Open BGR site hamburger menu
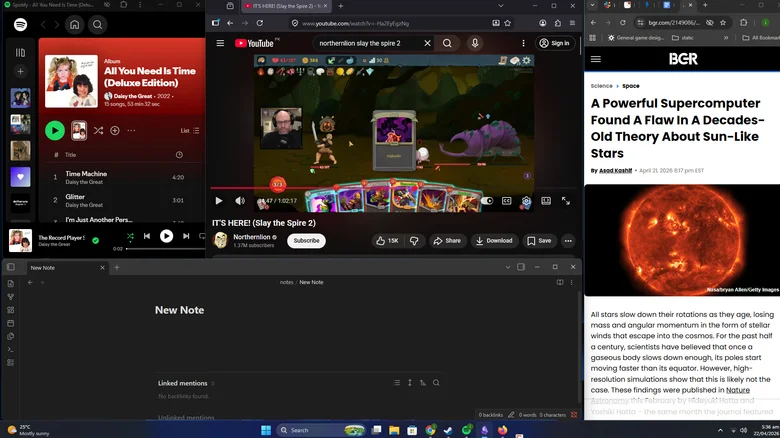This screenshot has height=438, width=780. [595, 59]
